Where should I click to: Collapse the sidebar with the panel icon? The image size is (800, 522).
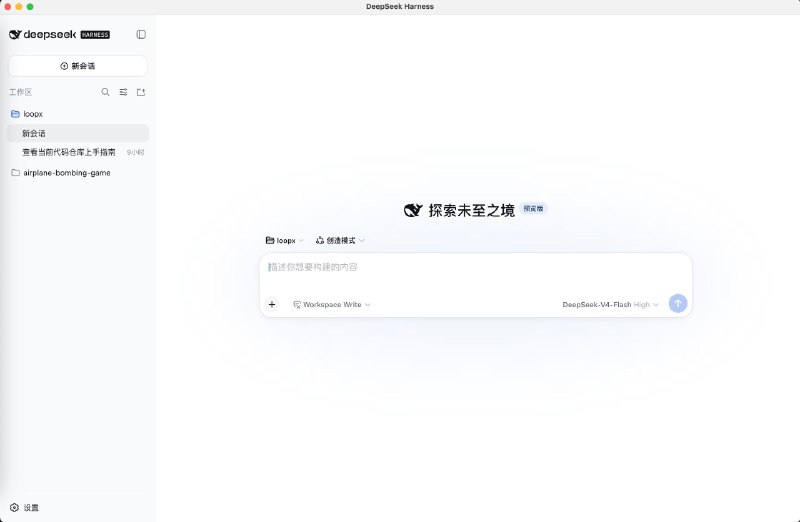pyautogui.click(x=141, y=34)
